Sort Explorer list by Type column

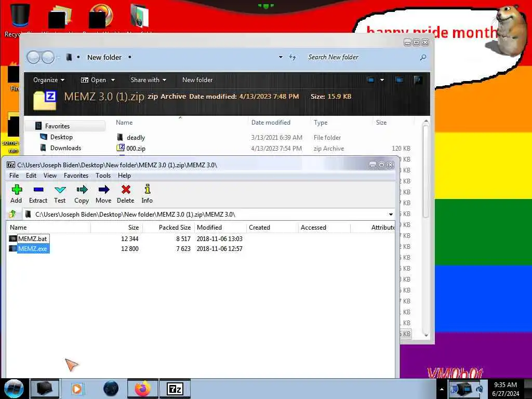click(x=321, y=123)
